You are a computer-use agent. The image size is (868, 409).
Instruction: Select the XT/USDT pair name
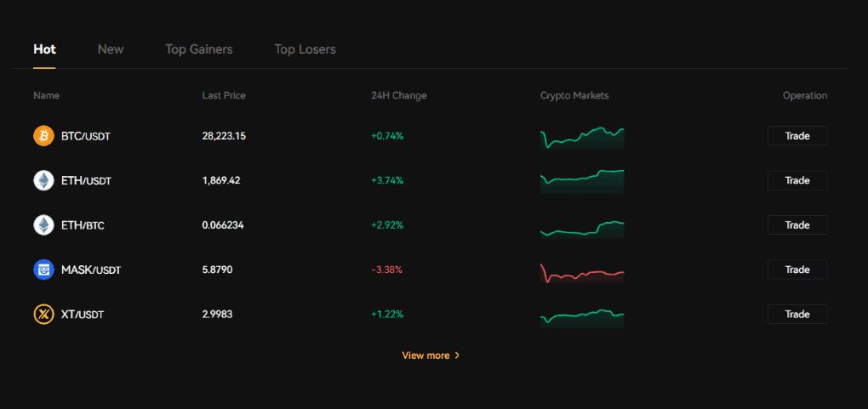pos(83,315)
